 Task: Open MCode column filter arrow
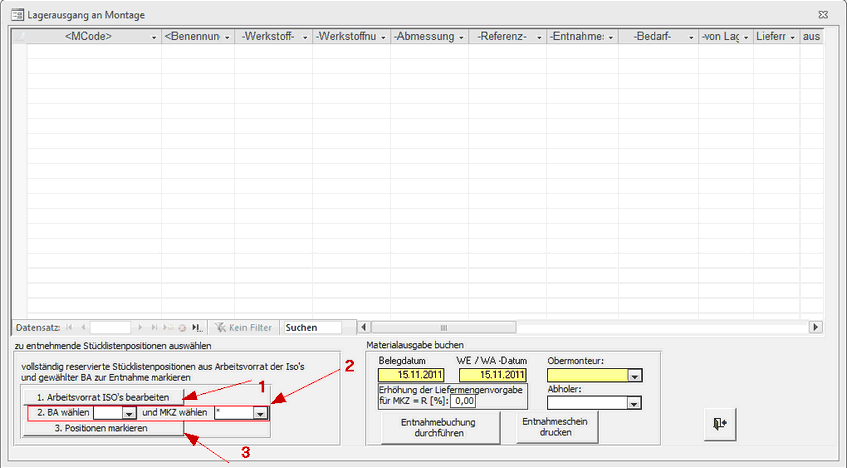point(153,37)
